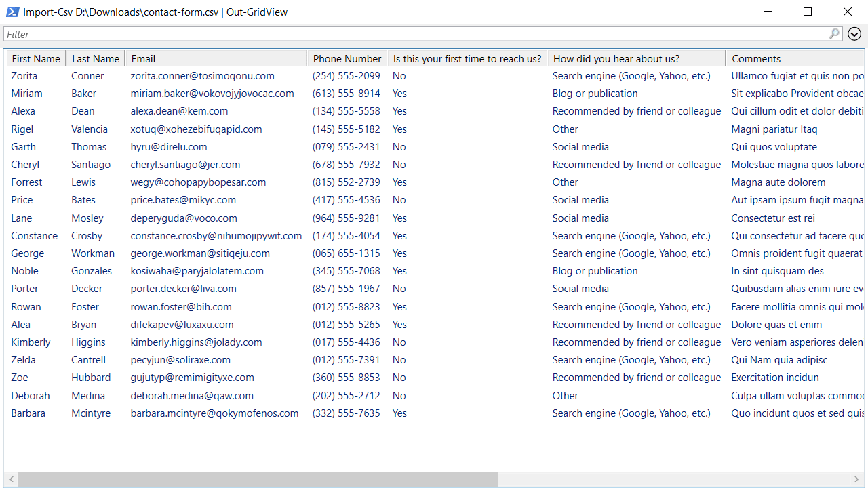Select the row for Zorita Conner
The height and width of the screenshot is (488, 868).
pyautogui.click(x=24, y=76)
